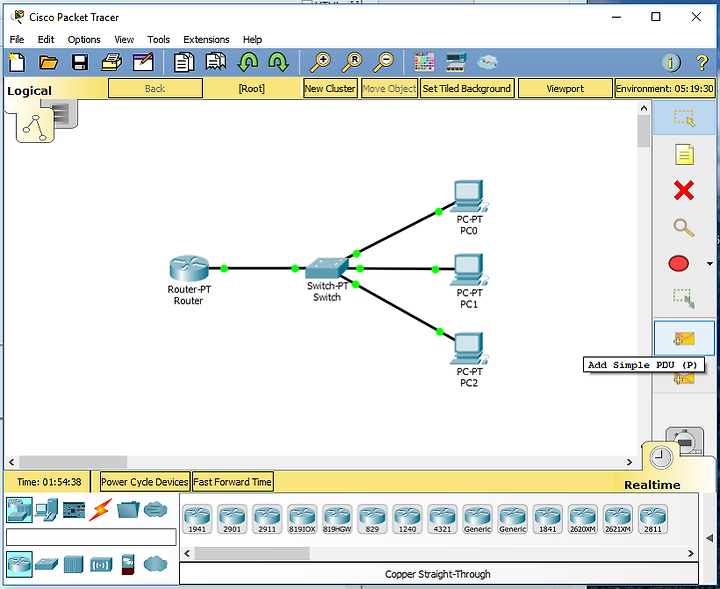This screenshot has width=720, height=589.
Task: Open the View menu
Action: pyautogui.click(x=124, y=39)
